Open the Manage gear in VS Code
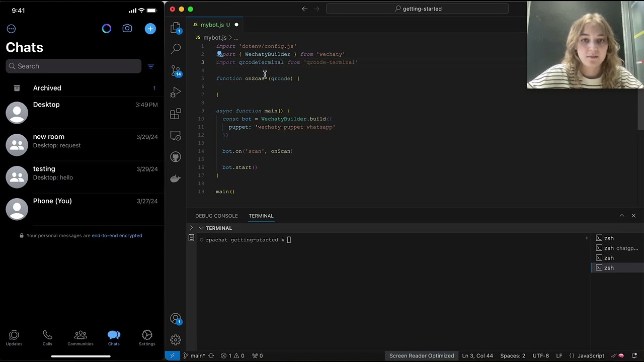 [176, 340]
